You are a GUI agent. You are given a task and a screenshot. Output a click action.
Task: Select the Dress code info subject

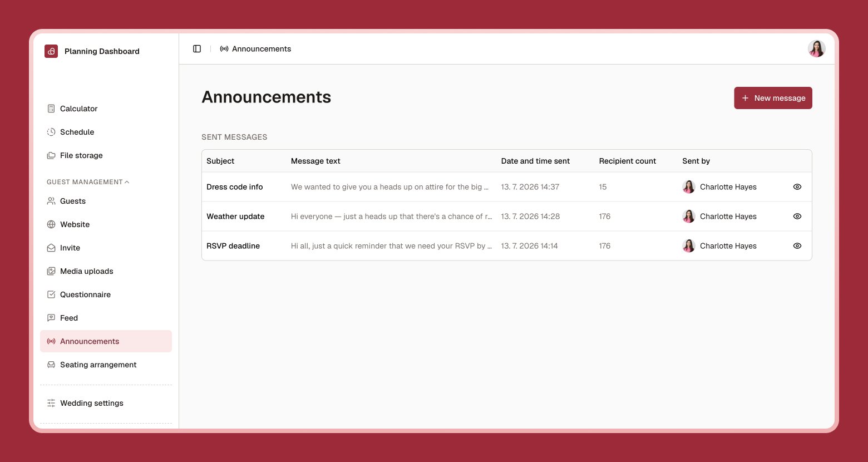[x=235, y=187]
